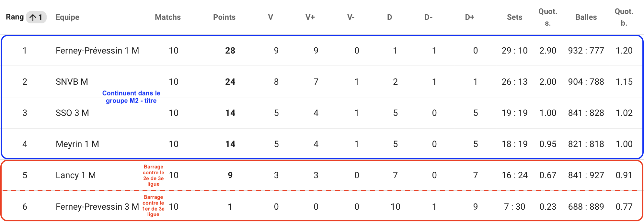Sort by the Rang column header
Viewport: 644px width, 222px height.
pyautogui.click(x=15, y=17)
